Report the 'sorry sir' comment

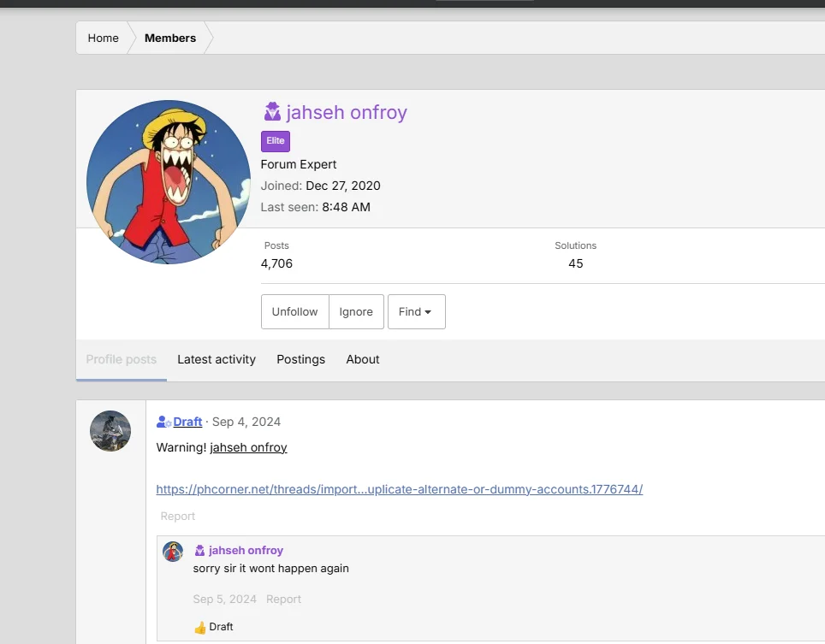[283, 600]
